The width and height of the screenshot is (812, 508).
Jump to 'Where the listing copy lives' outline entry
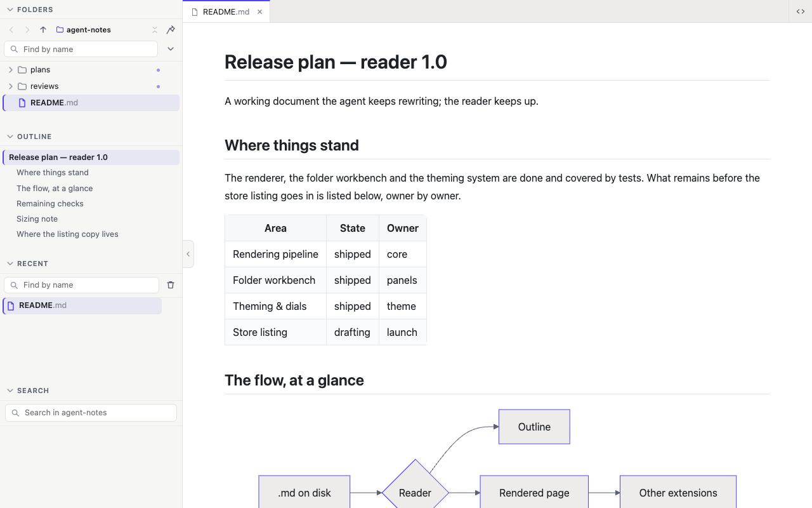[67, 234]
